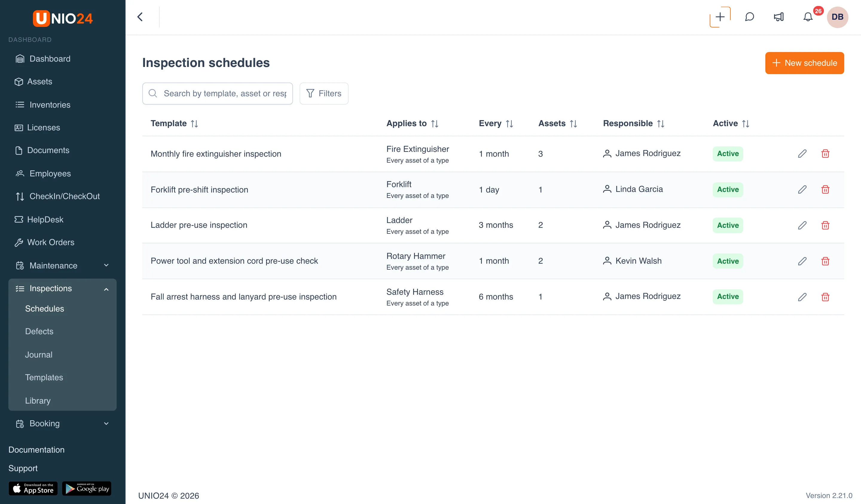This screenshot has height=504, width=861.
Task: Delete the Power tool and extension cord schedule
Action: tap(825, 261)
